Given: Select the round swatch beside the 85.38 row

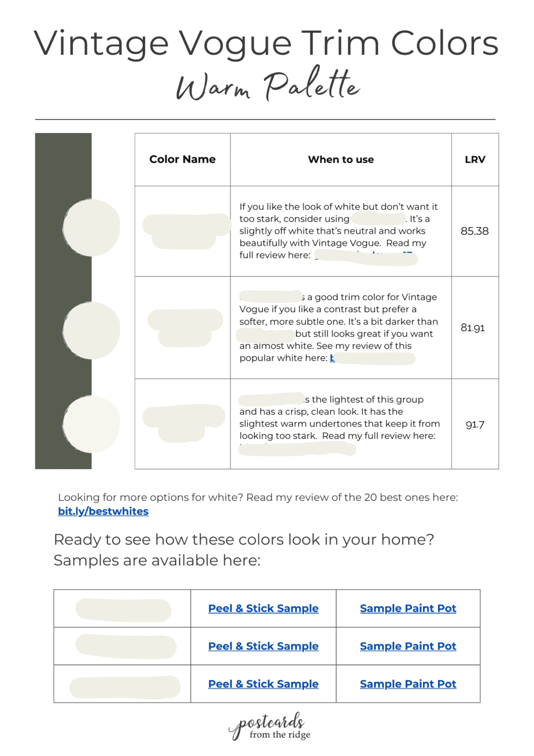Looking at the screenshot, I should [91, 227].
